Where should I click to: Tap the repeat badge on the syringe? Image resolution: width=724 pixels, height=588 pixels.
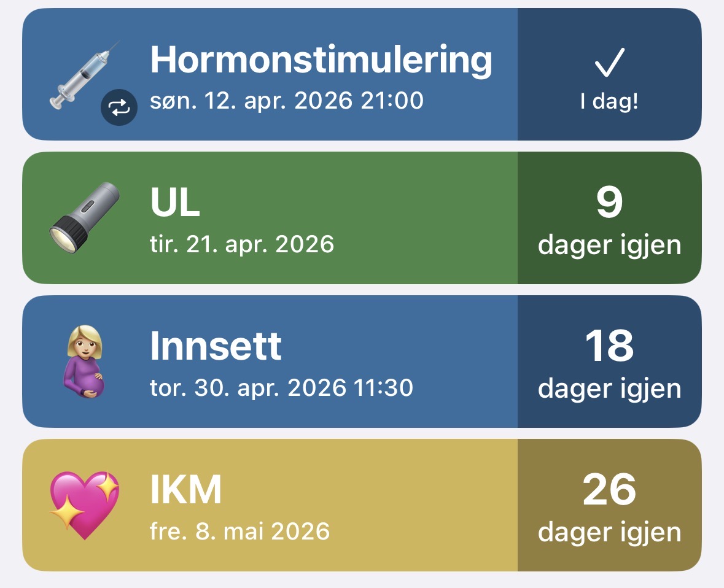click(x=119, y=108)
